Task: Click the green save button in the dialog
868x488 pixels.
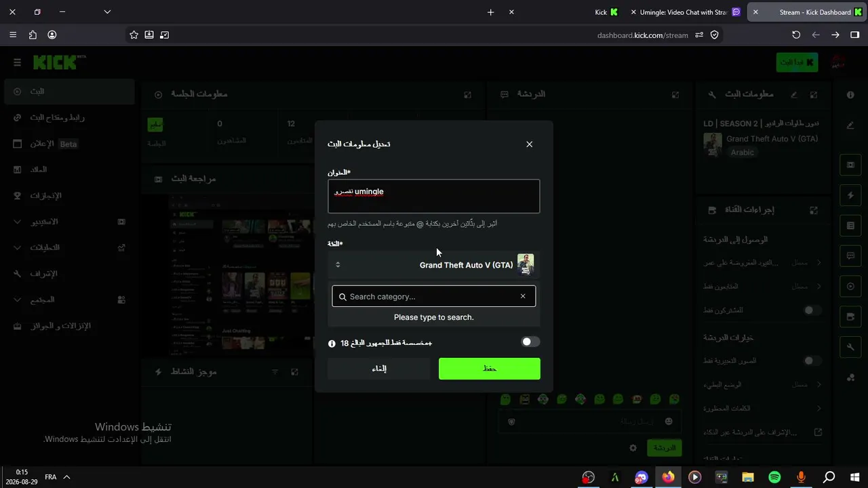Action: pyautogui.click(x=490, y=369)
